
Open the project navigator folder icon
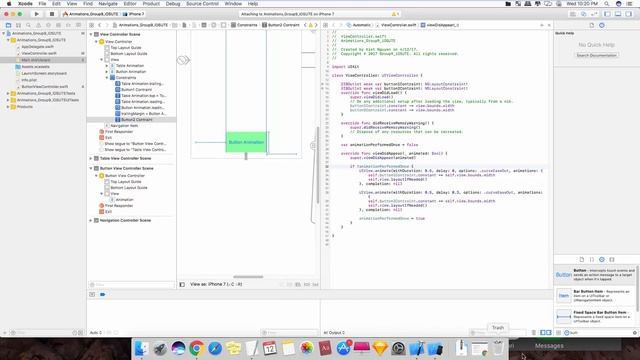click(8, 25)
